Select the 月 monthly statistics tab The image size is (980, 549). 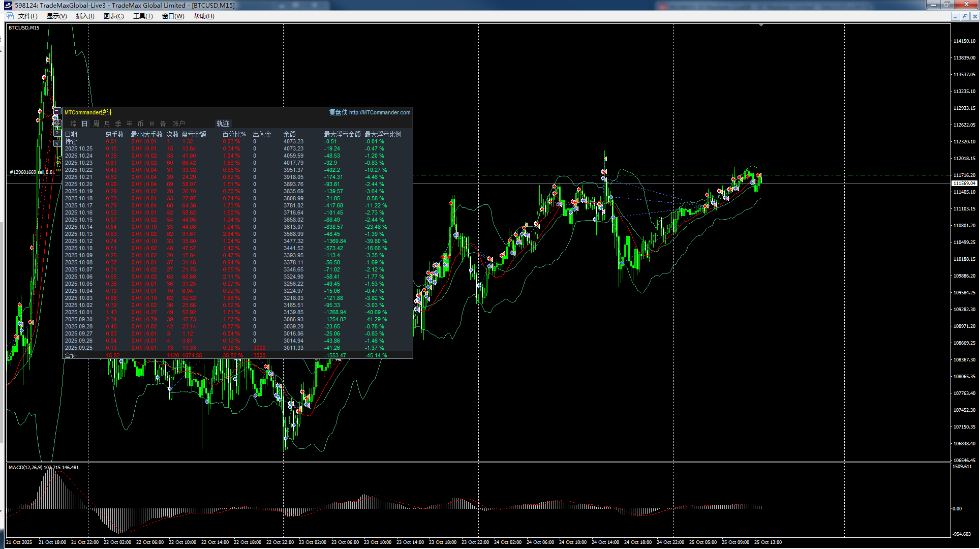click(x=107, y=124)
